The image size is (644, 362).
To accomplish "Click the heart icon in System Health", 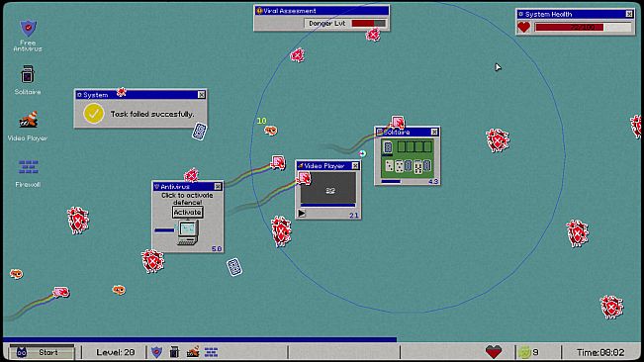I will [x=523, y=28].
